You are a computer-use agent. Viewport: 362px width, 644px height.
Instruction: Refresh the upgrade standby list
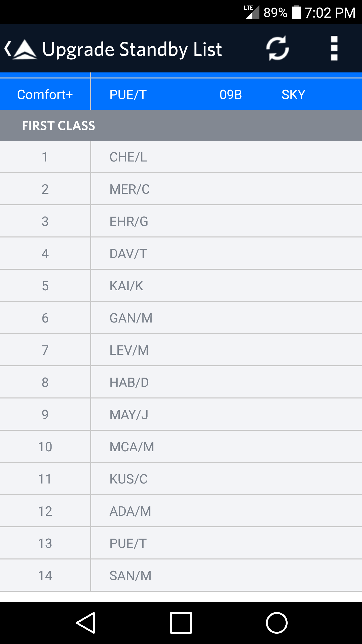277,48
